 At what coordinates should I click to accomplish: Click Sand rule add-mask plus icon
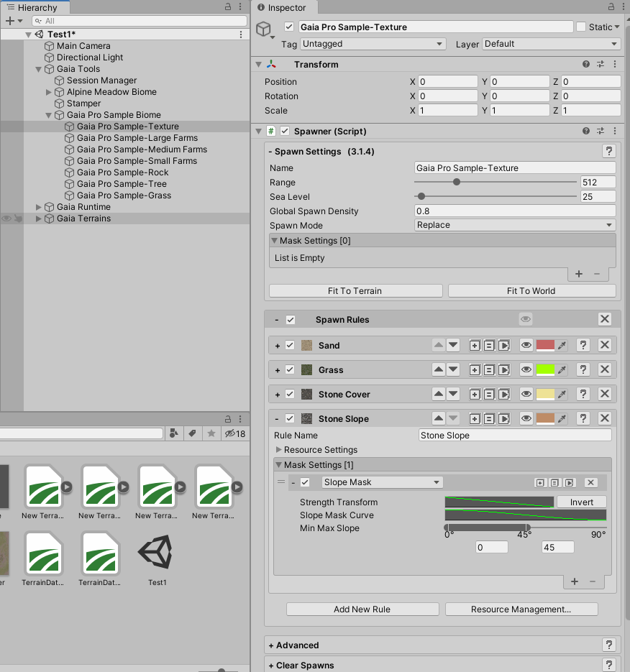(x=475, y=346)
